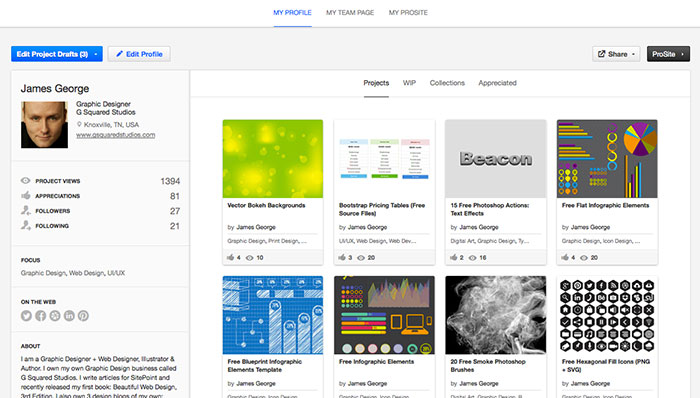The height and width of the screenshot is (398, 700).
Task: Click the person icon beside Followers
Action: [x=25, y=210]
